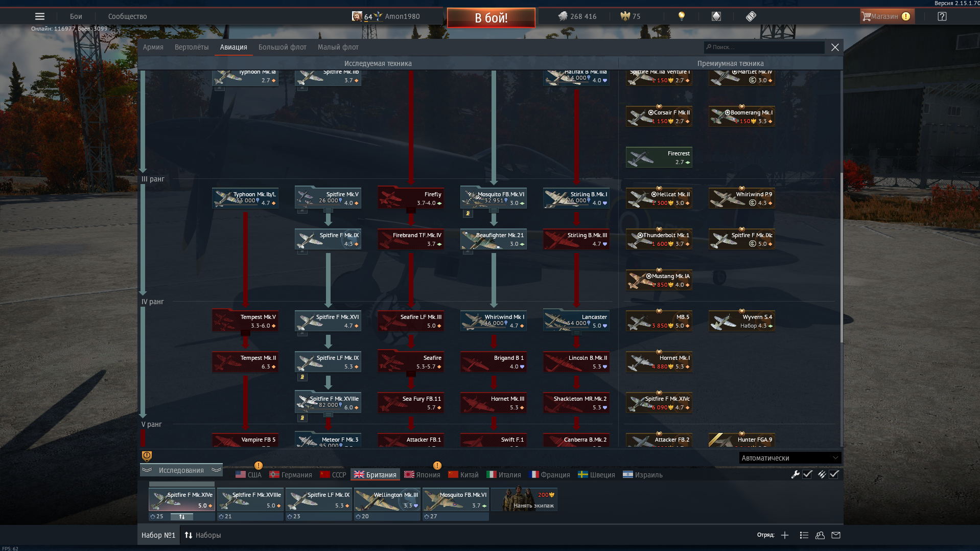Open the help question mark icon
The height and width of the screenshot is (551, 980).
click(942, 16)
